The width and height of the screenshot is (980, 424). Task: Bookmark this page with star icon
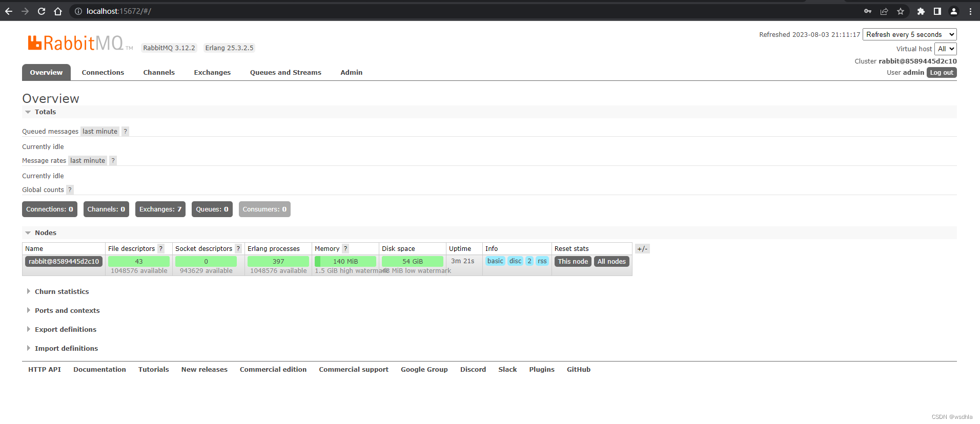point(901,11)
